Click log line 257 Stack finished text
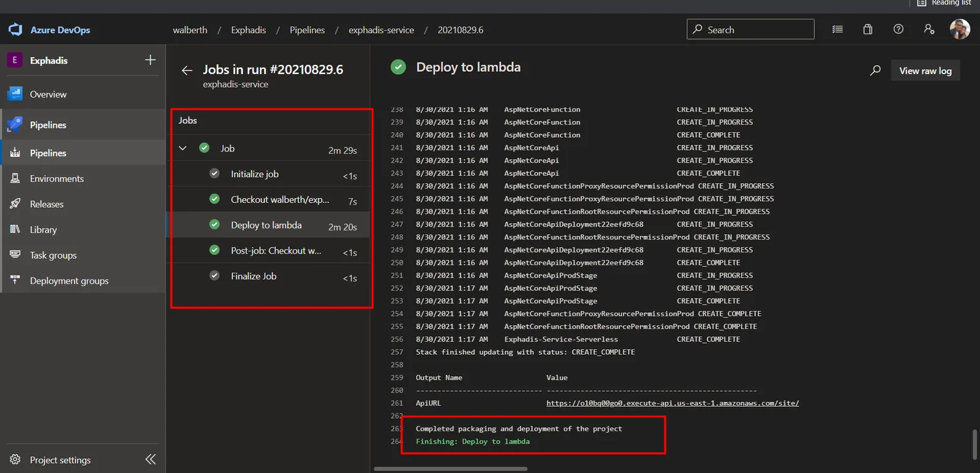This screenshot has height=473, width=980. [x=525, y=352]
